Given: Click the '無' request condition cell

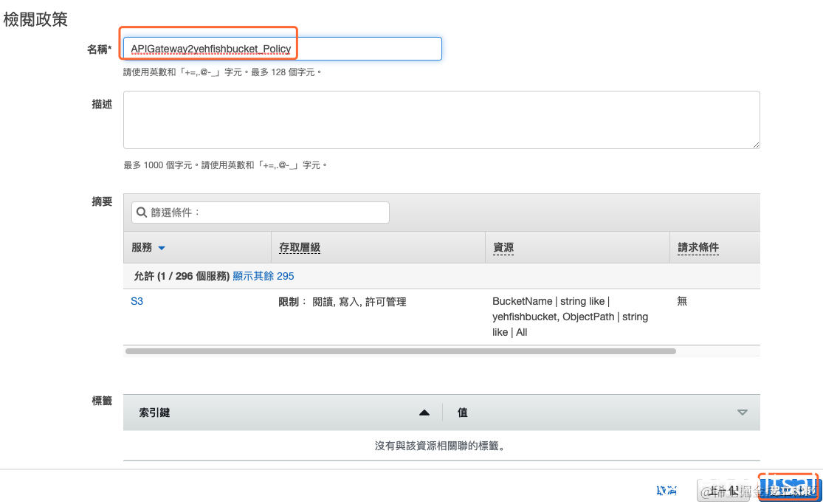Looking at the screenshot, I should tap(682, 301).
